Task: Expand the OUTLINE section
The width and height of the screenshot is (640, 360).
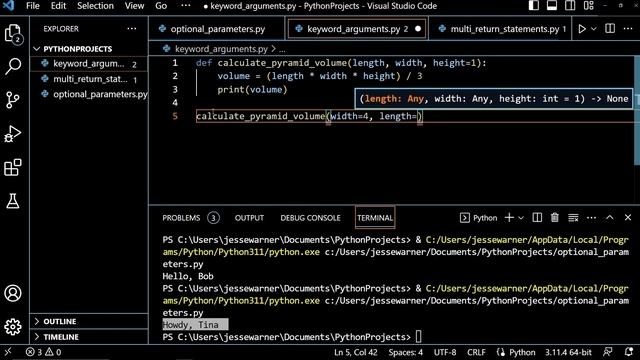Action: pos(60,321)
